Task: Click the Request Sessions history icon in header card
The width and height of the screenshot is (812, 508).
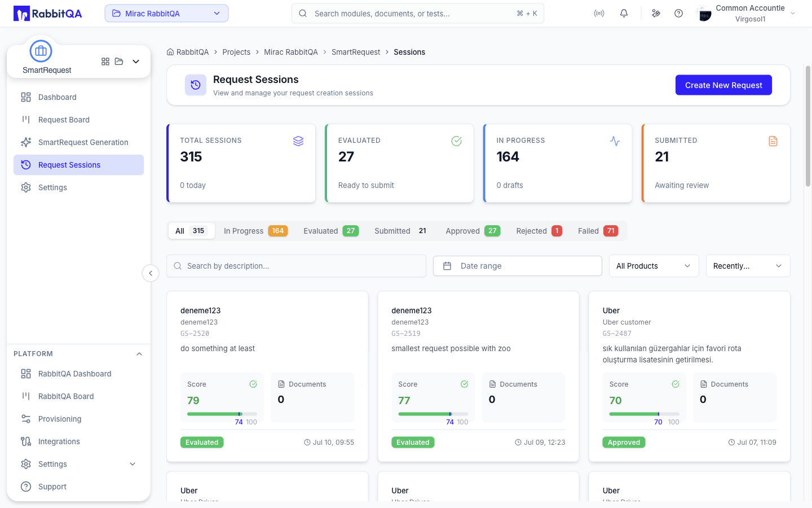Action: [196, 85]
